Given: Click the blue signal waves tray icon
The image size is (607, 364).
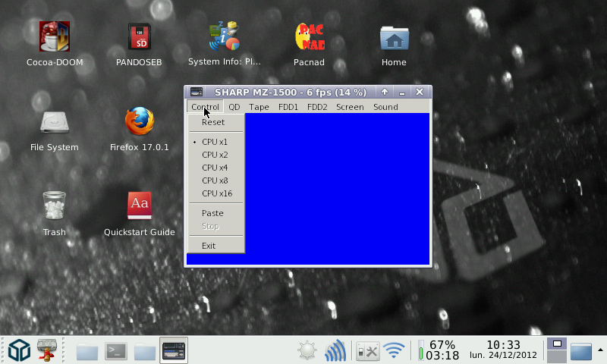Looking at the screenshot, I should coord(335,350).
